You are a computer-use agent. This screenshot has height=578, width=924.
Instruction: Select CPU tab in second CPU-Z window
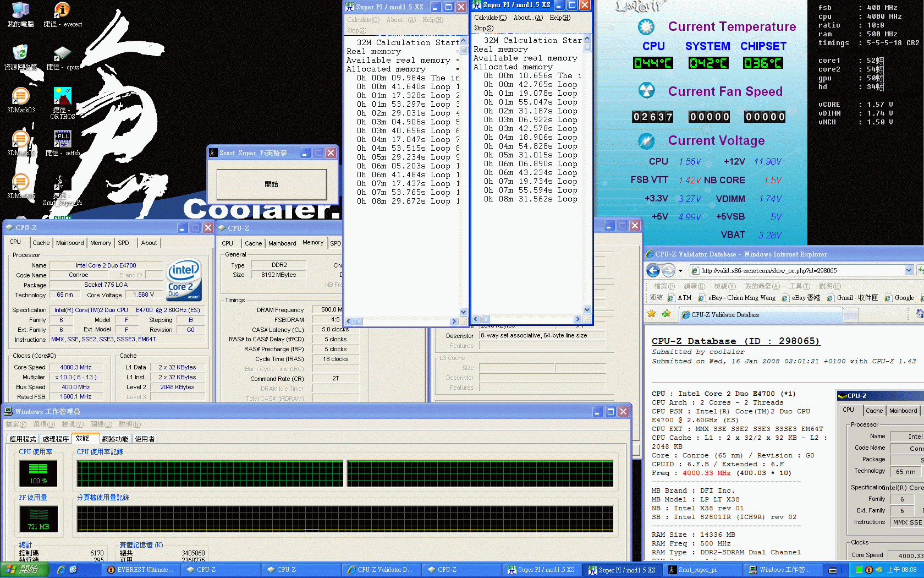[227, 243]
